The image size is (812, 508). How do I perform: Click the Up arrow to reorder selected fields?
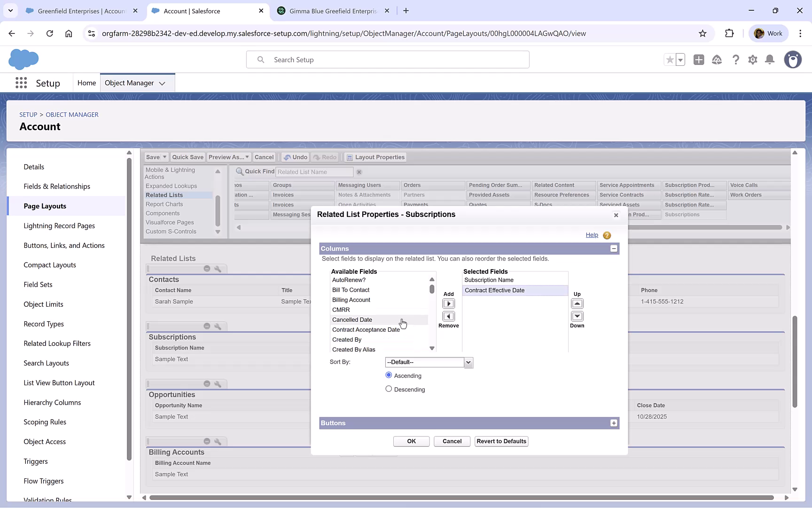click(577, 303)
